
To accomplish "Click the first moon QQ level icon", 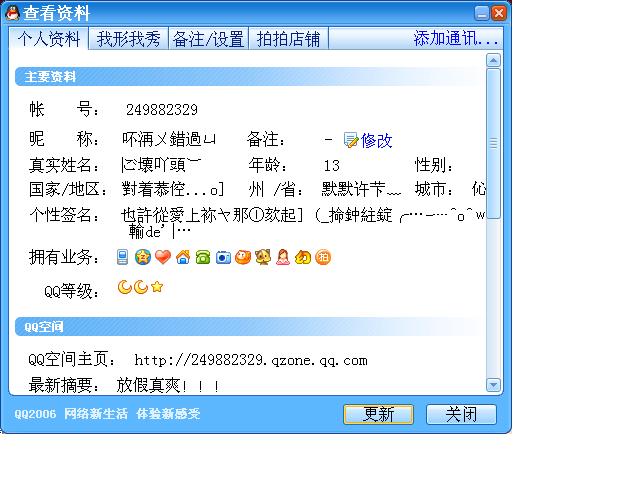I will point(125,287).
